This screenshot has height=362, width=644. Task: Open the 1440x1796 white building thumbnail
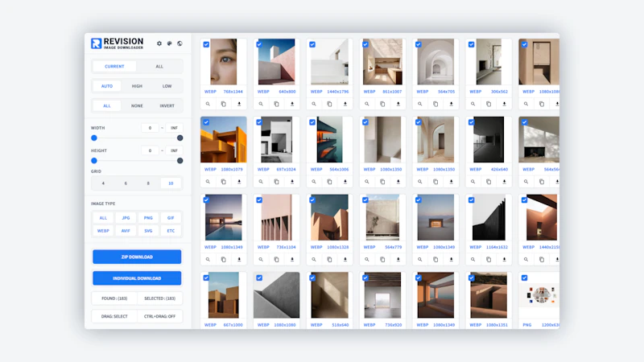tap(329, 62)
